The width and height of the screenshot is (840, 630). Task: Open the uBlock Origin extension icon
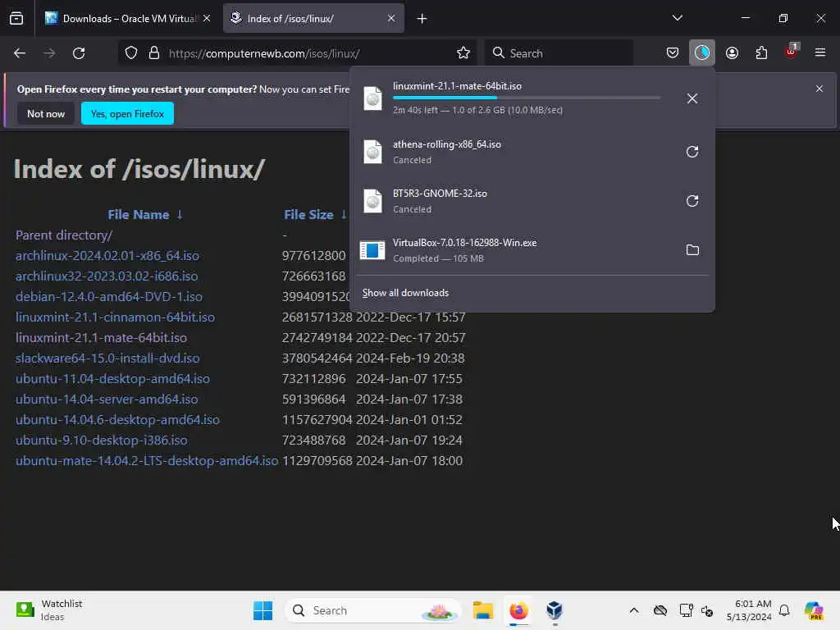click(792, 52)
